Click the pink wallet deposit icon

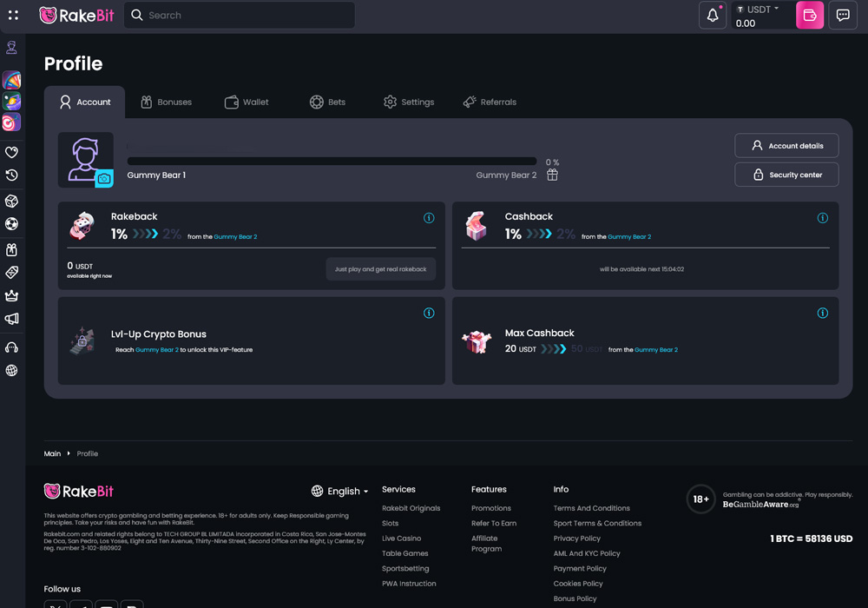pyautogui.click(x=809, y=16)
